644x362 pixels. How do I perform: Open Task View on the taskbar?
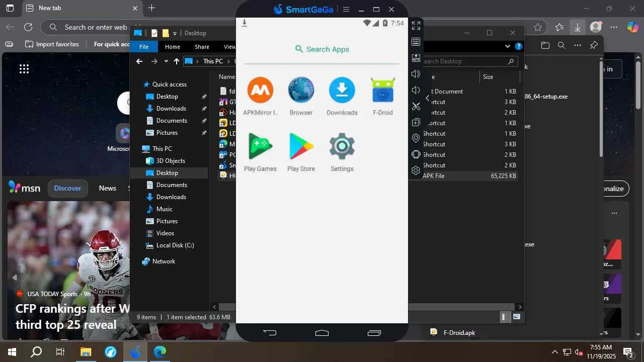click(x=60, y=352)
